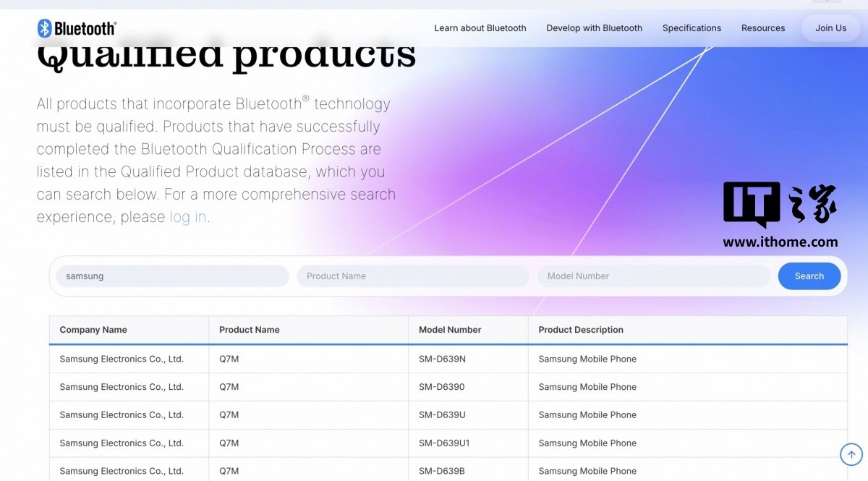This screenshot has height=481, width=868.
Task: Follow the 'log in' link
Action: point(188,217)
